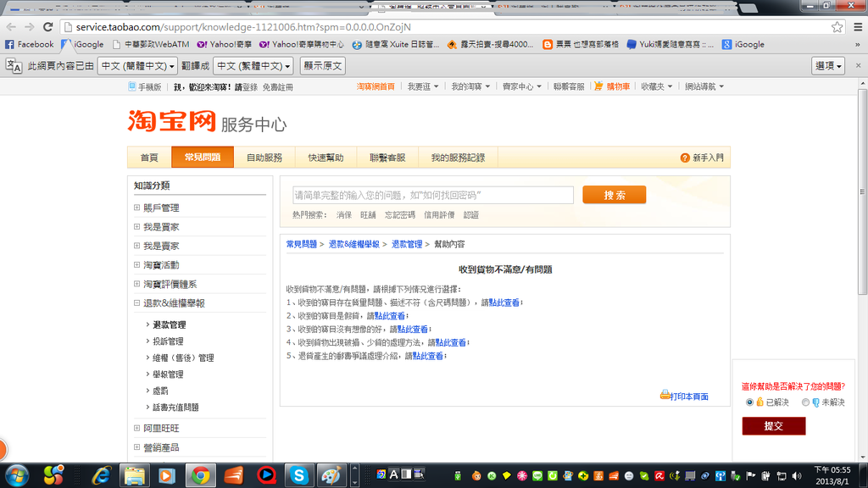Reload the page with refresh icon
The height and width of the screenshot is (488, 868).
(x=48, y=26)
